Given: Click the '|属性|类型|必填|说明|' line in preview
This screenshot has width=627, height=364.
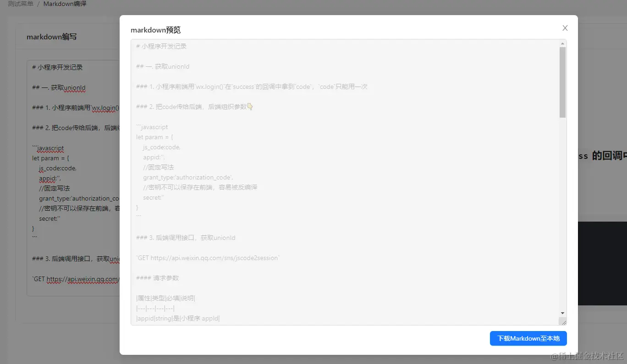Looking at the screenshot, I should [x=165, y=298].
